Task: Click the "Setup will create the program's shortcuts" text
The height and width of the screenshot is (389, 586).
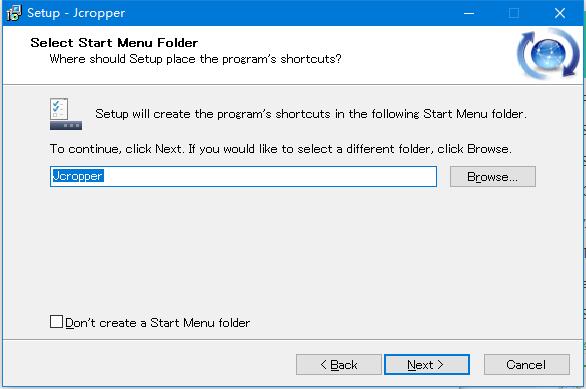Action: point(311,114)
